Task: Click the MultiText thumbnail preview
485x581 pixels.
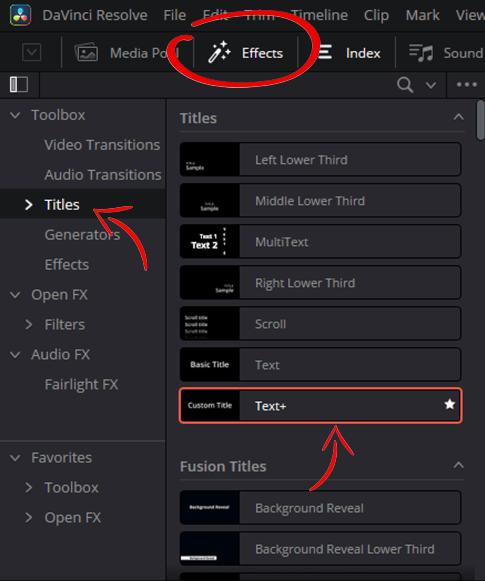Action: [x=210, y=242]
